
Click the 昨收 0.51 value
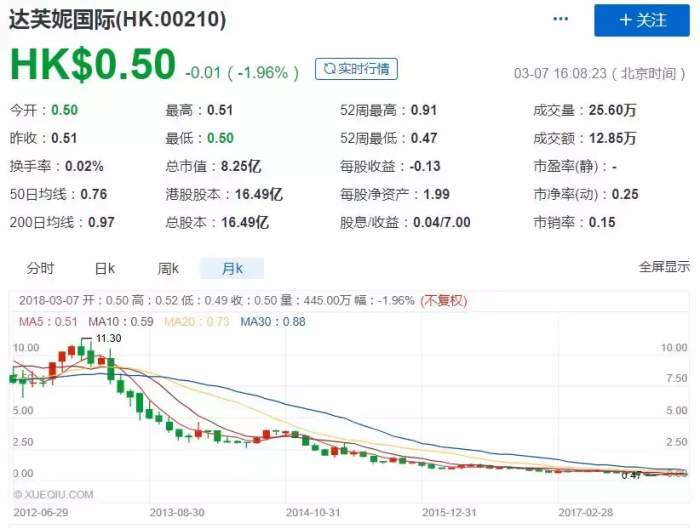(x=64, y=138)
